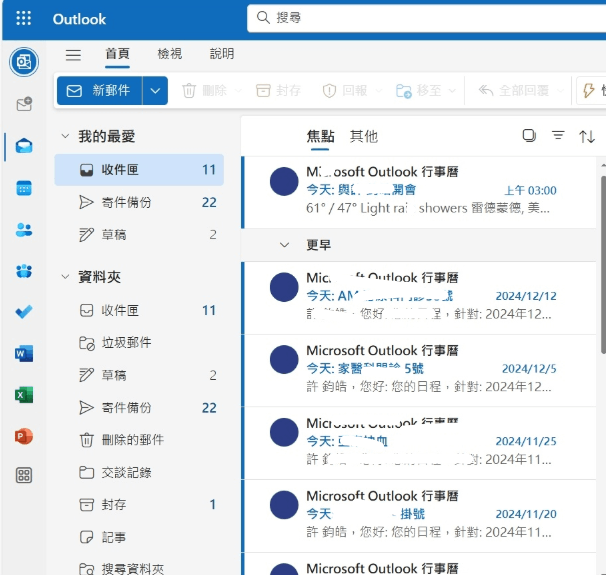The image size is (606, 575).
Task: Open the 刪除 dropdown chevron
Action: click(x=238, y=91)
